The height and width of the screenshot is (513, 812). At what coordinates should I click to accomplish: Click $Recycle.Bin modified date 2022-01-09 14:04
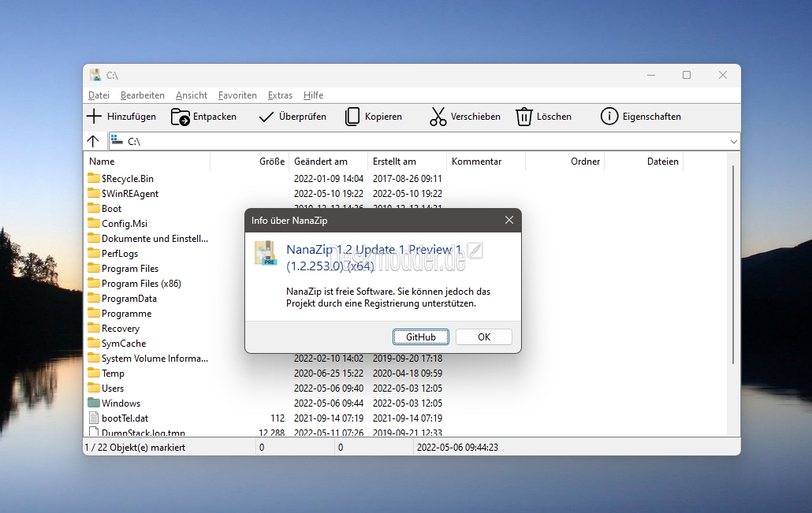pyautogui.click(x=328, y=179)
